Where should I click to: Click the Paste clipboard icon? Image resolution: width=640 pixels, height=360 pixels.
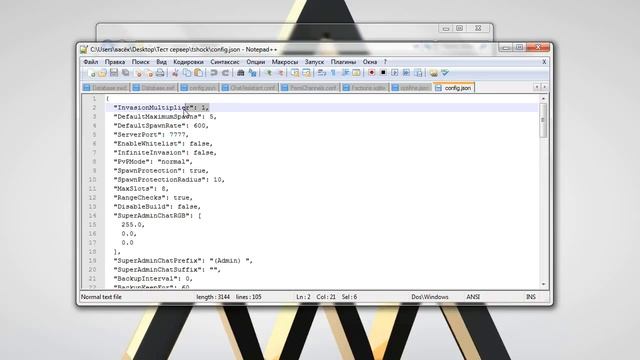[x=198, y=73]
